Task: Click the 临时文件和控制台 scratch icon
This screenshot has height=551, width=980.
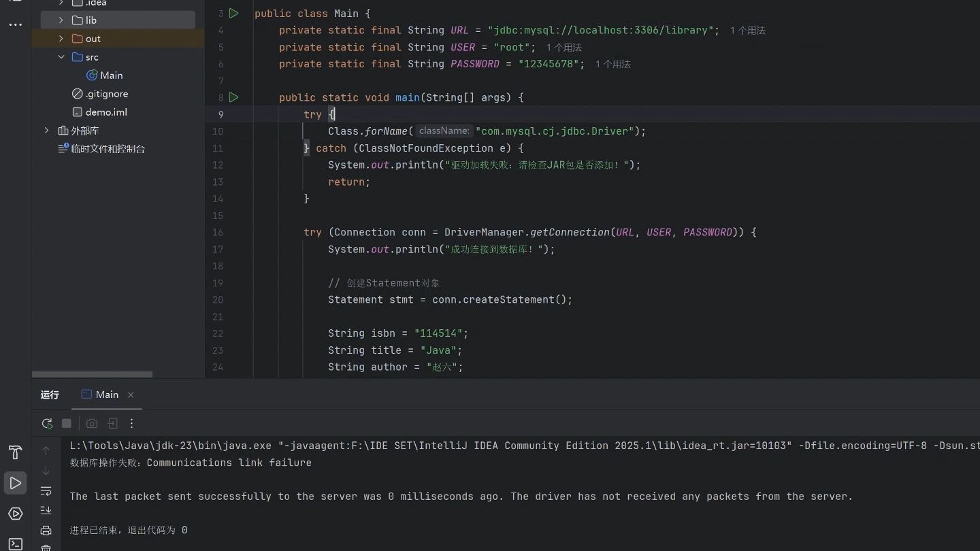Action: pos(63,148)
